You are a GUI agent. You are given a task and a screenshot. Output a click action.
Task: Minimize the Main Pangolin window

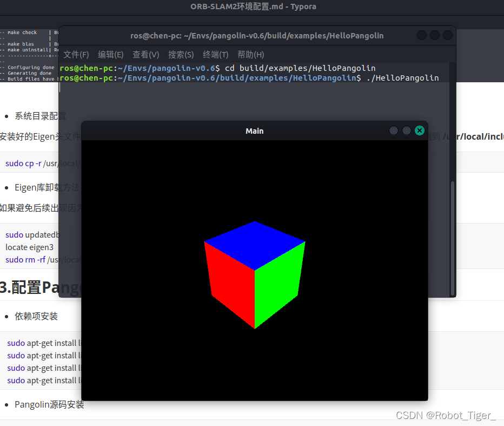click(x=394, y=130)
